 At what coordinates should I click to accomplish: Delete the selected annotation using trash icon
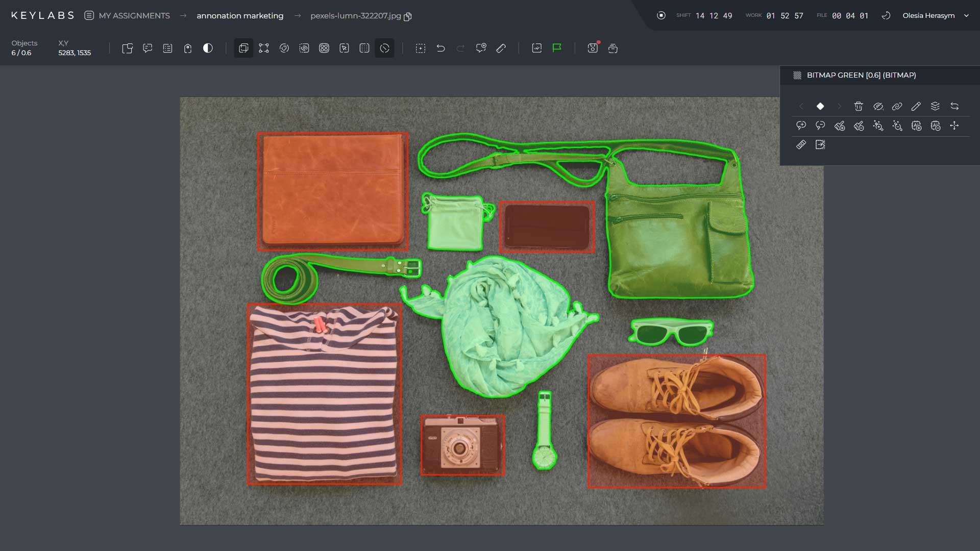pos(859,107)
